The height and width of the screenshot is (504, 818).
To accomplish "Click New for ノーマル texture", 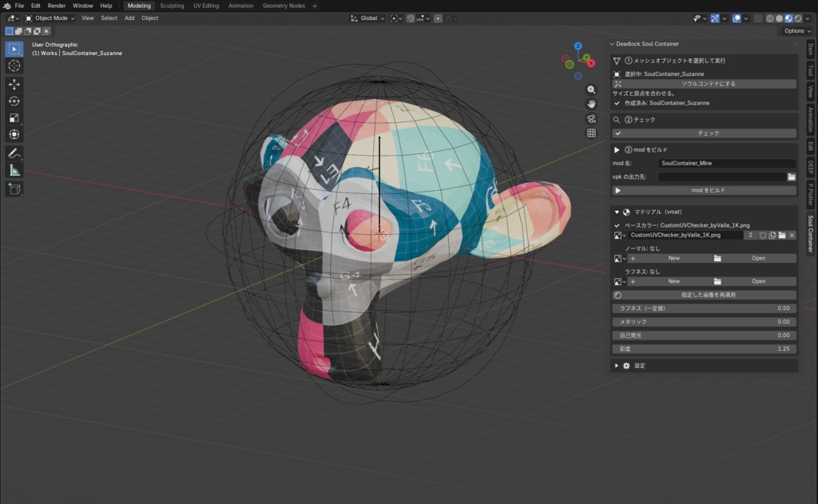I will (x=669, y=258).
